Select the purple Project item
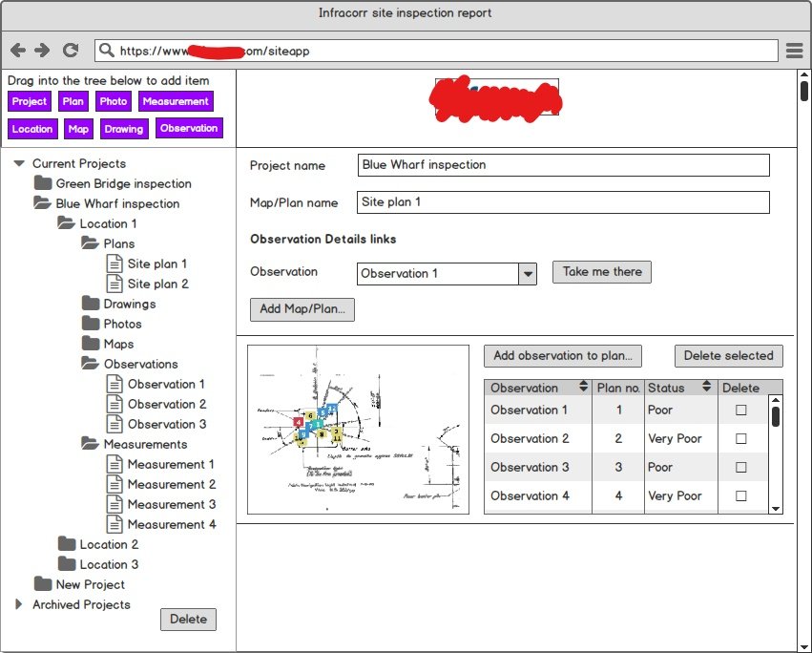Image resolution: width=812 pixels, height=653 pixels. [30, 101]
